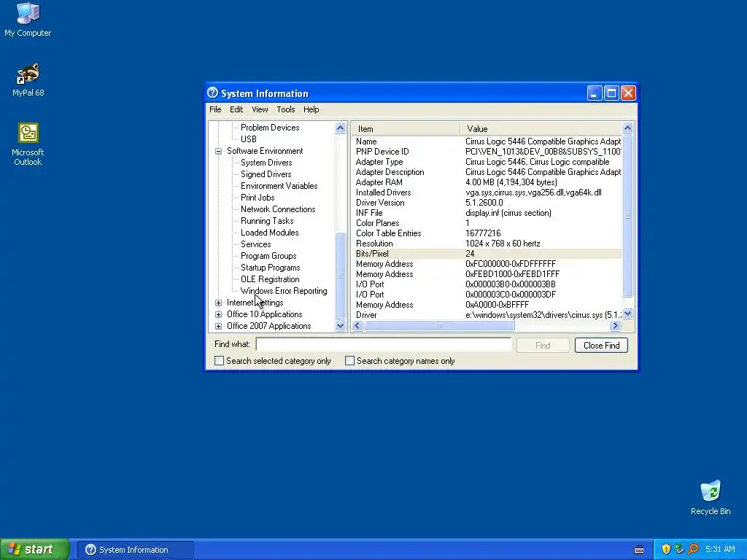Select Signed Drivers tree item

click(266, 174)
